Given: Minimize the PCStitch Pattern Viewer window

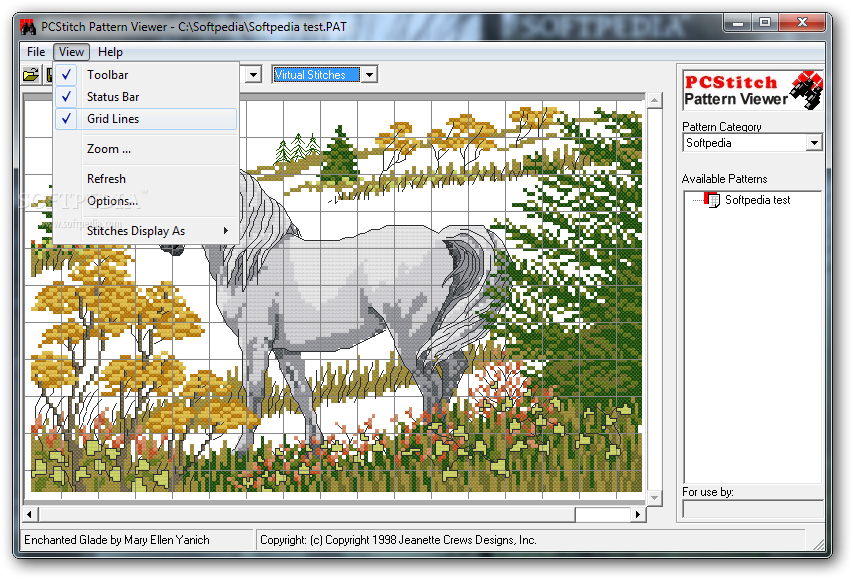Looking at the screenshot, I should tap(738, 23).
